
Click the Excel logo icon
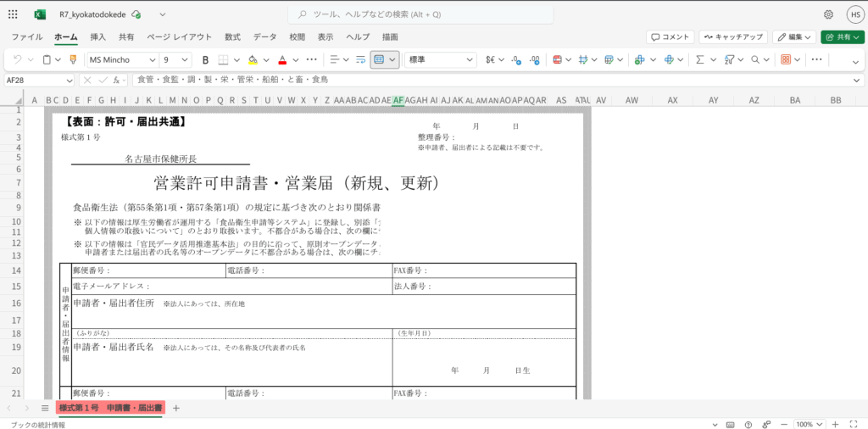[39, 14]
